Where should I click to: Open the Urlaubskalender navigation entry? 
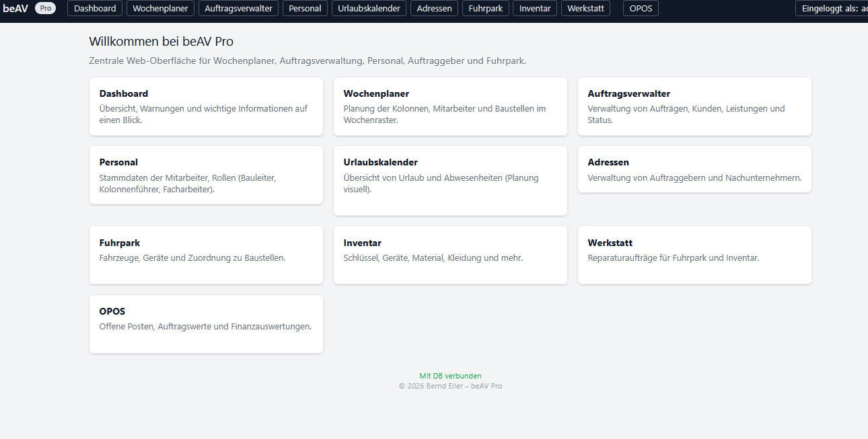[x=368, y=8]
